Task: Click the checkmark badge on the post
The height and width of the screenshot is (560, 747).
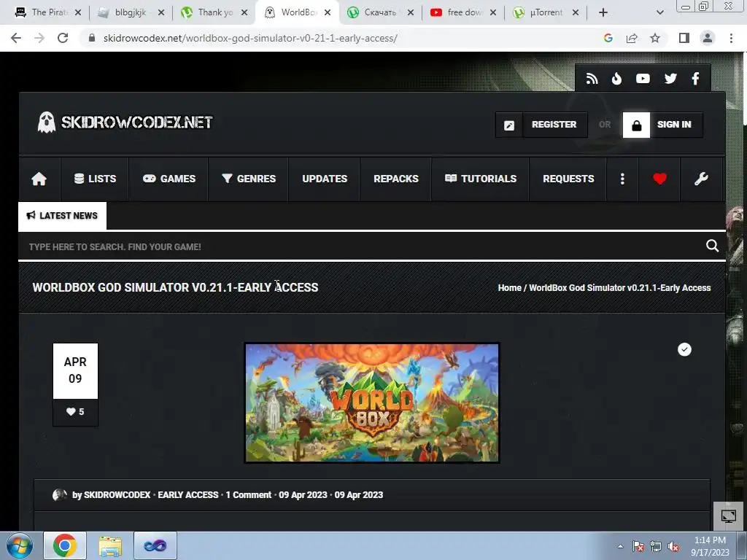Action: point(684,349)
